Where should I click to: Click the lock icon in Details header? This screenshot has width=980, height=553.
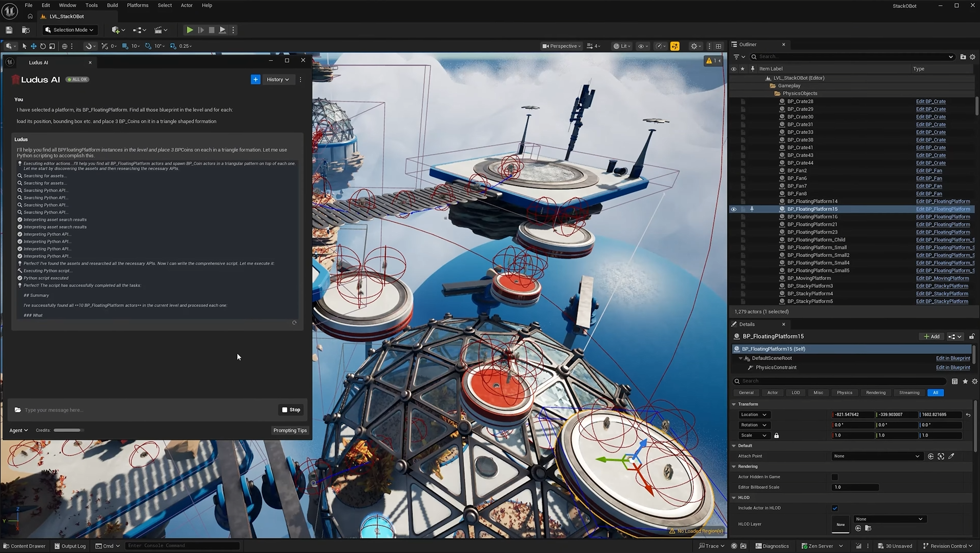971,337
